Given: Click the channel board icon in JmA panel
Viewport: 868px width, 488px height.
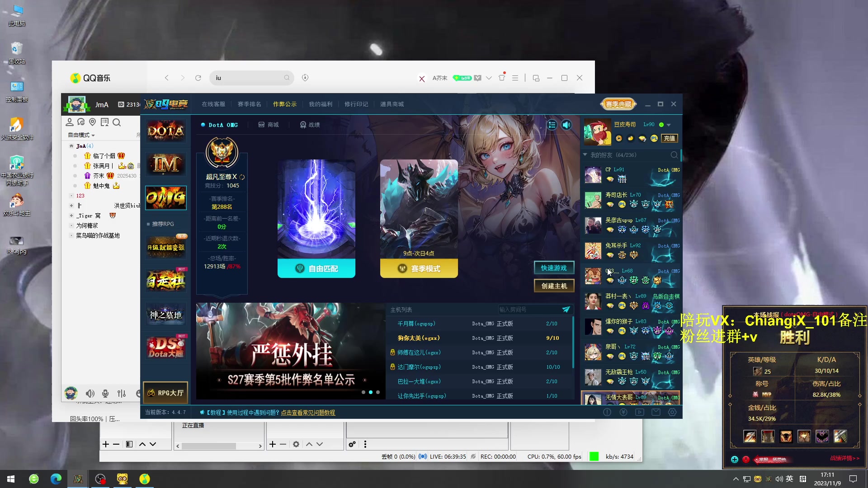Looking at the screenshot, I should pyautogui.click(x=105, y=122).
